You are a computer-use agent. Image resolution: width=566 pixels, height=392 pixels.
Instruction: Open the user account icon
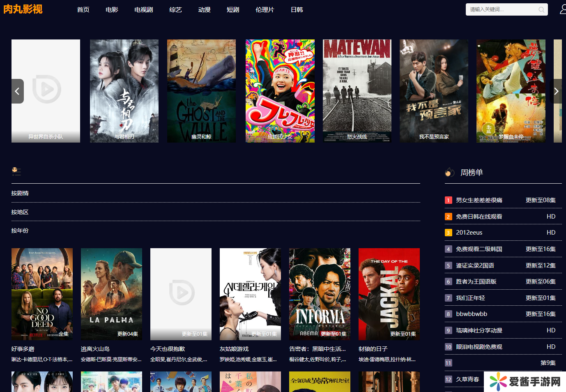tap(563, 9)
